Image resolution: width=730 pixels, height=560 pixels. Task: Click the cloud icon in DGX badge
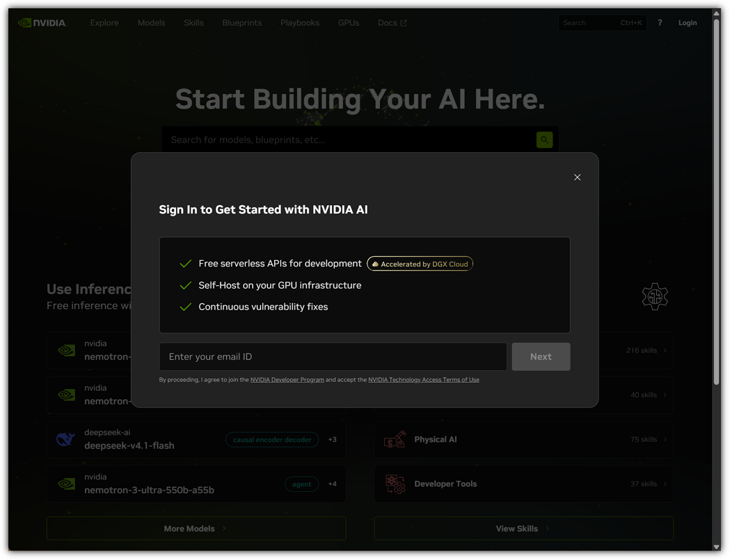tap(375, 264)
